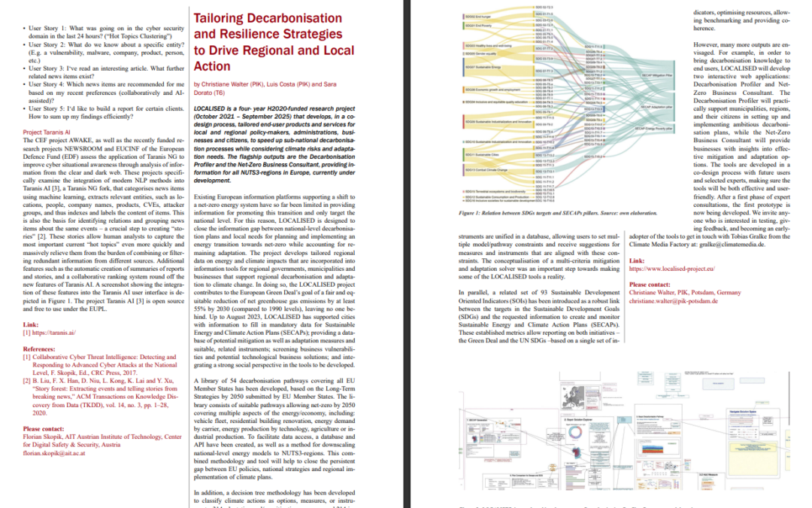Click 'Link:' heading above the taranis.ai URL
Image resolution: width=812 pixels, height=508 pixels.
31,325
